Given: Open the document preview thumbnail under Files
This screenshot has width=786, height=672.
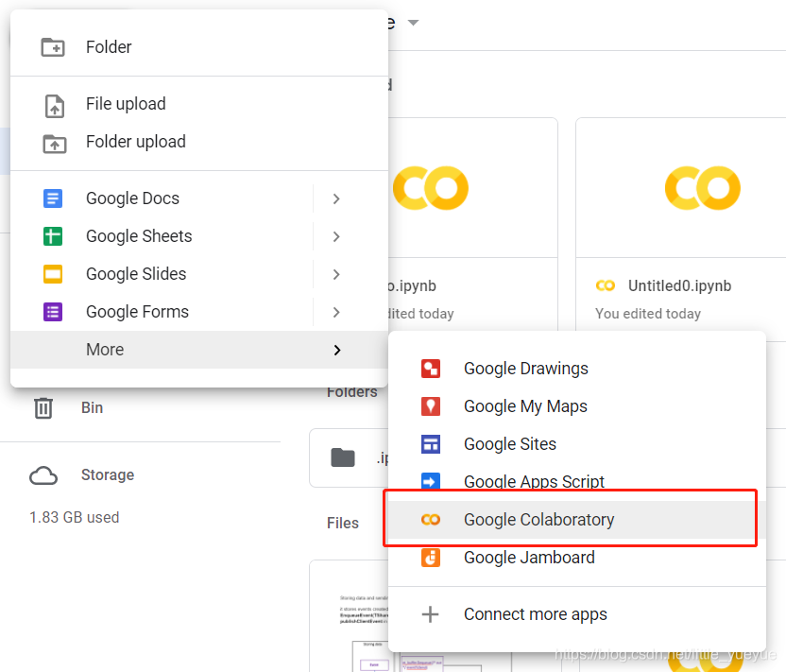Looking at the screenshot, I should [x=350, y=616].
